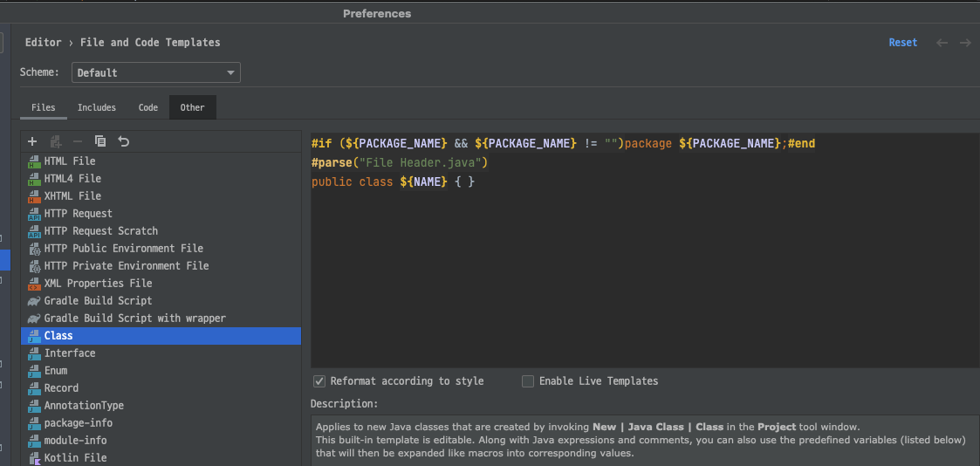Click the plus icon to create template
The height and width of the screenshot is (466, 980).
32,141
